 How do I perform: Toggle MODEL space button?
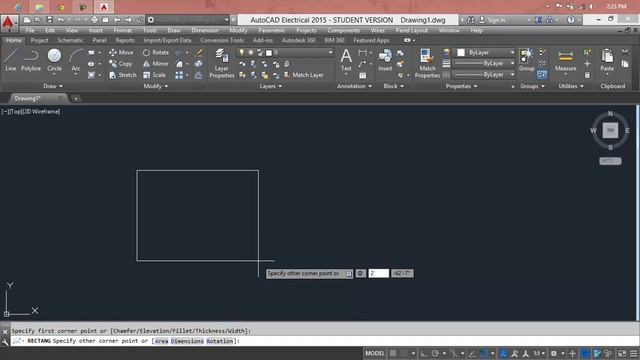coord(375,353)
